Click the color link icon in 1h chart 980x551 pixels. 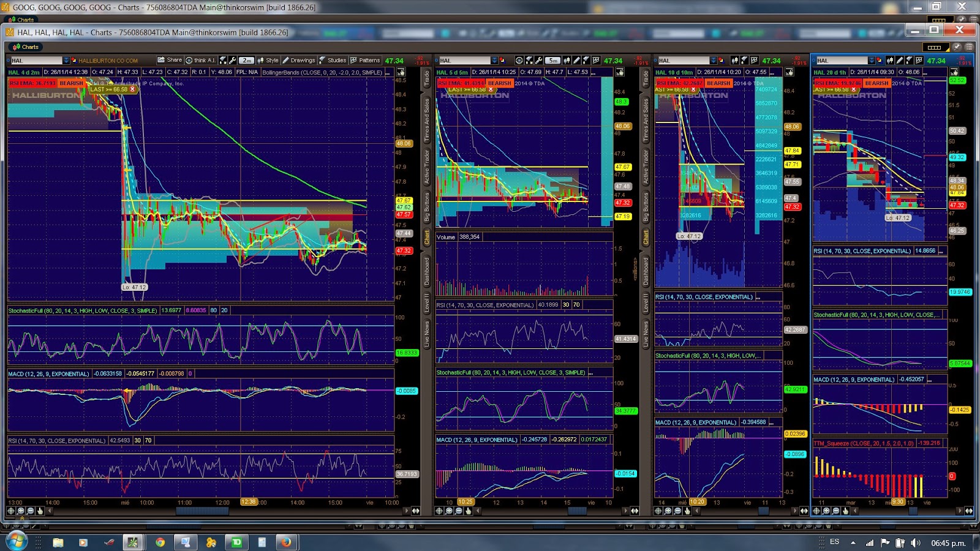tap(880, 60)
